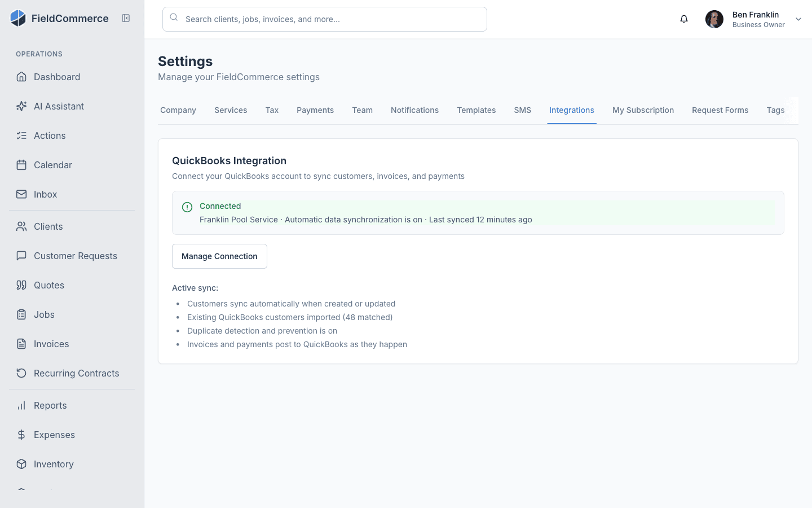Open the Company settings tab
Viewport: 812px width, 508px height.
pyautogui.click(x=178, y=110)
